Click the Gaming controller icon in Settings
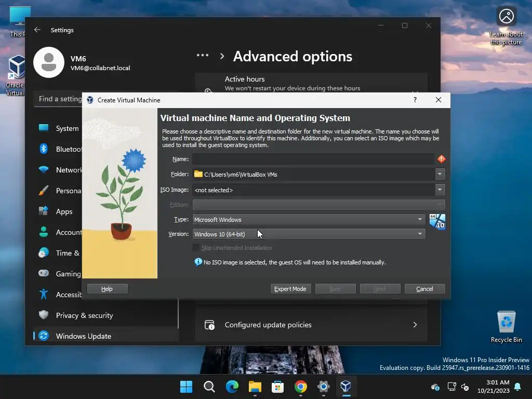Viewport: 532px width, 399px height. (44, 273)
